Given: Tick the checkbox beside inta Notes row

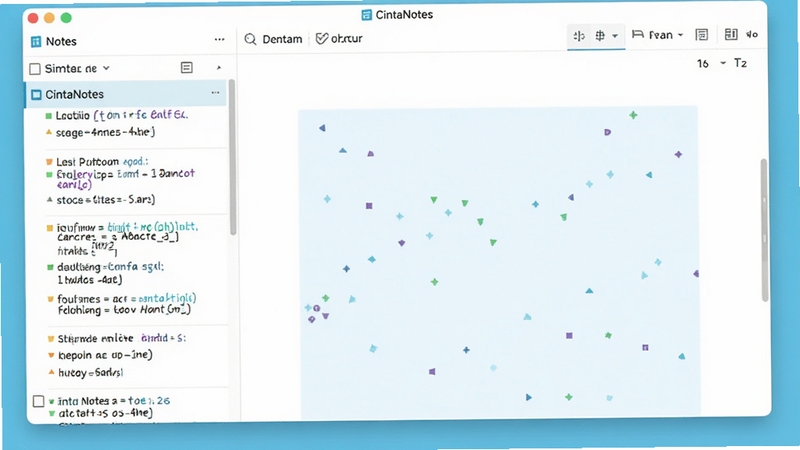Looking at the screenshot, I should point(38,401).
